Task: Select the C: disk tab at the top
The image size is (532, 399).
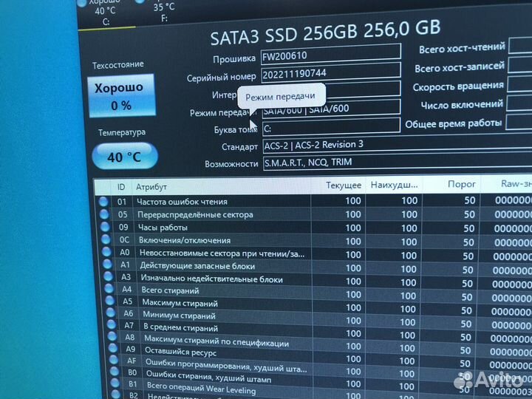Action: pyautogui.click(x=105, y=11)
